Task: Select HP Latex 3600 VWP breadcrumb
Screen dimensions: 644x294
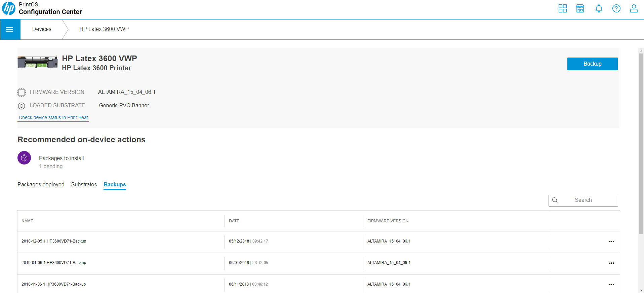Action: point(104,29)
